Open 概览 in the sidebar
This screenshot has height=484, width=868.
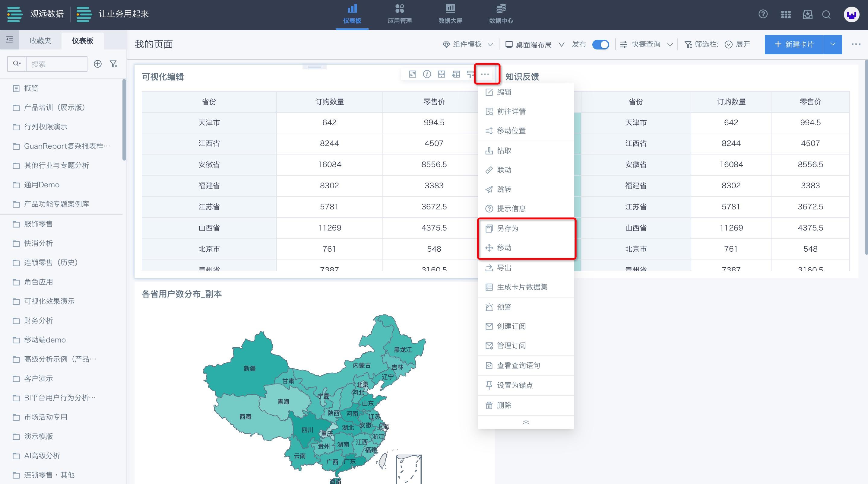coord(61,88)
